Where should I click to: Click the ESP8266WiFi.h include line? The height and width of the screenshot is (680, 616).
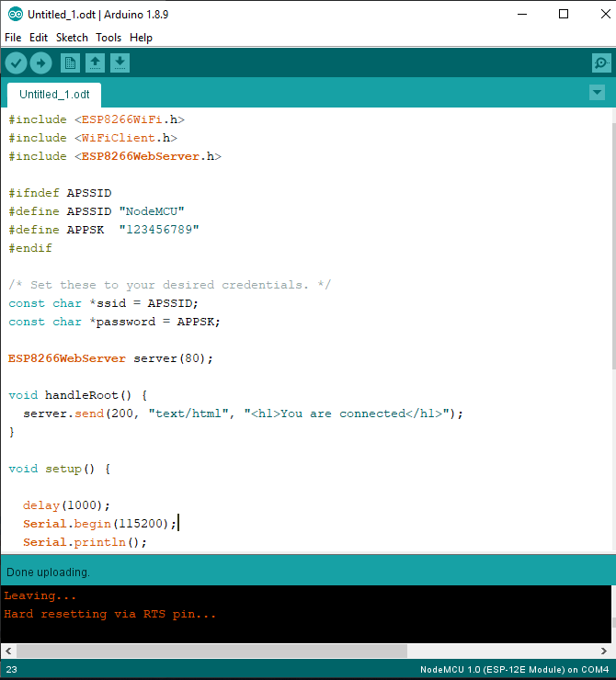97,119
